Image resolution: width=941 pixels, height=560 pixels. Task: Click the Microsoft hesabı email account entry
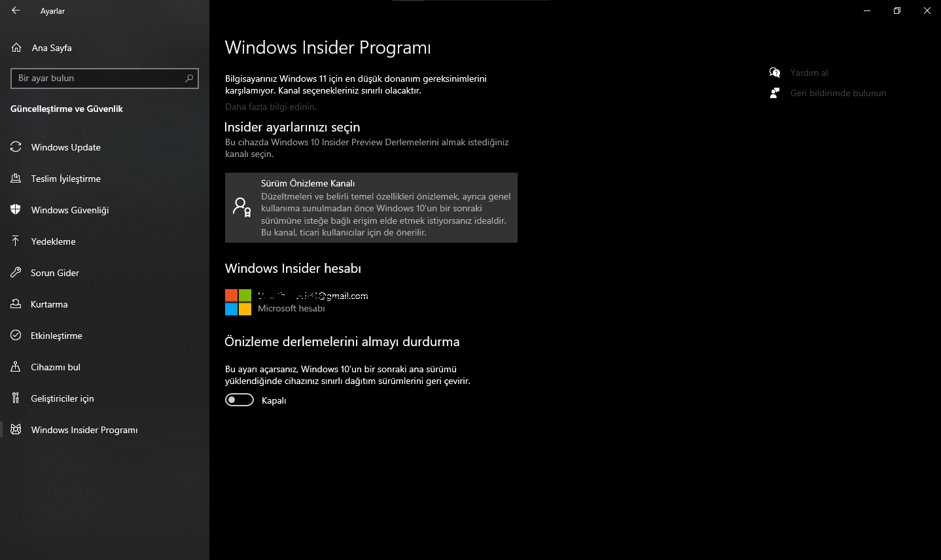[296, 302]
